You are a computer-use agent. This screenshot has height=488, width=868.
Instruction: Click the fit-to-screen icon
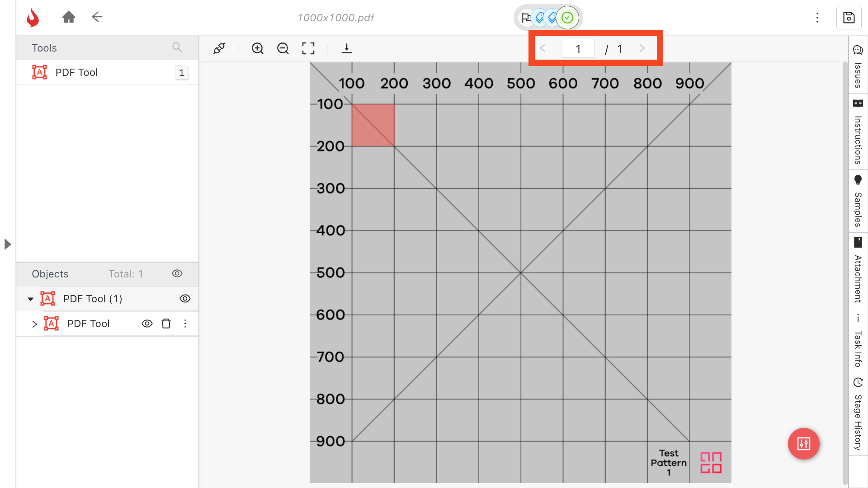pos(308,48)
